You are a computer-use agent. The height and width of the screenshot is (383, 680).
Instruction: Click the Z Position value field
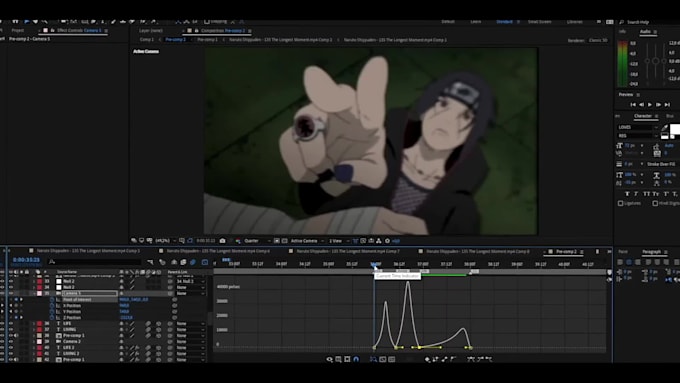pos(126,318)
